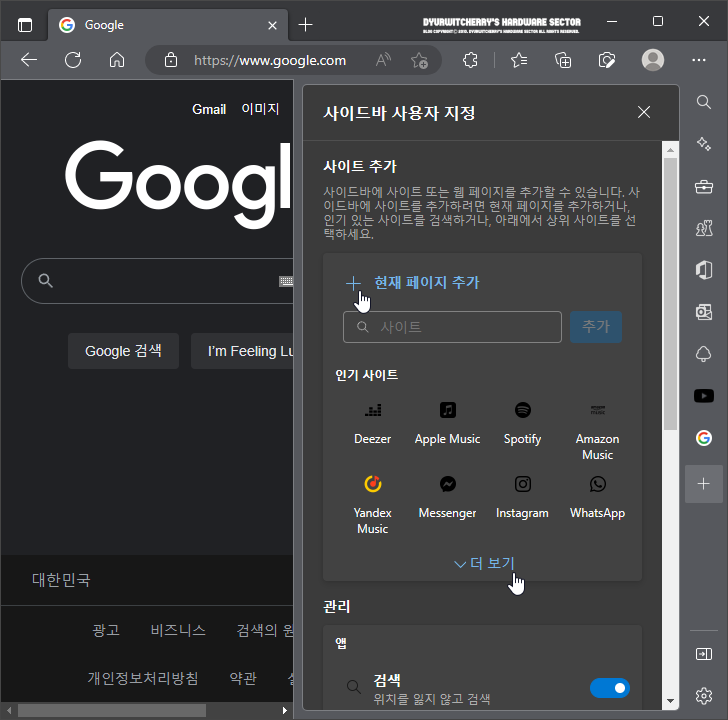Open on-screen keyboard in search box
This screenshot has width=728, height=720.
(286, 281)
